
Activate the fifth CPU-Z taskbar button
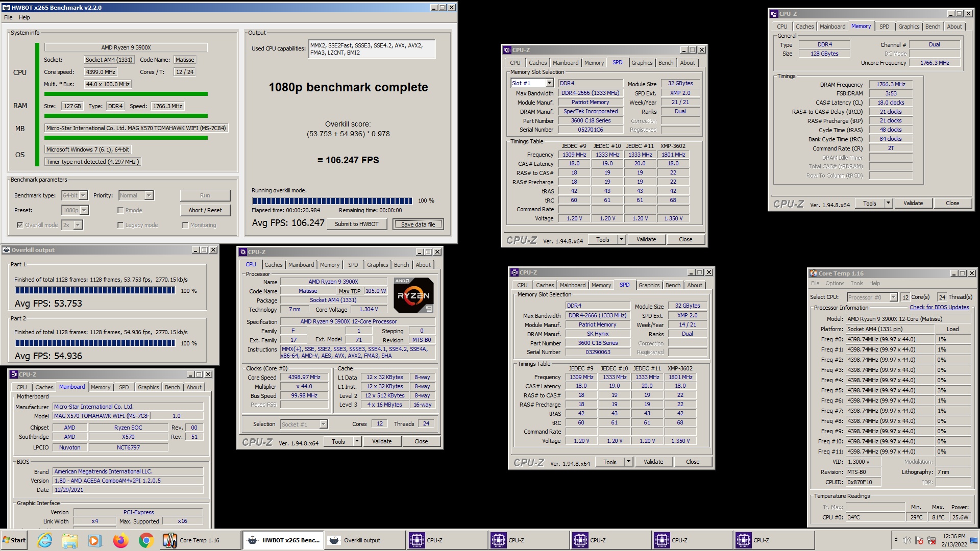(x=773, y=540)
